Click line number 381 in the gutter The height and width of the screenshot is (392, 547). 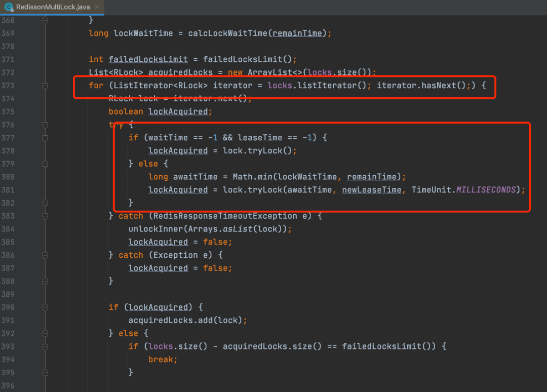point(8,190)
